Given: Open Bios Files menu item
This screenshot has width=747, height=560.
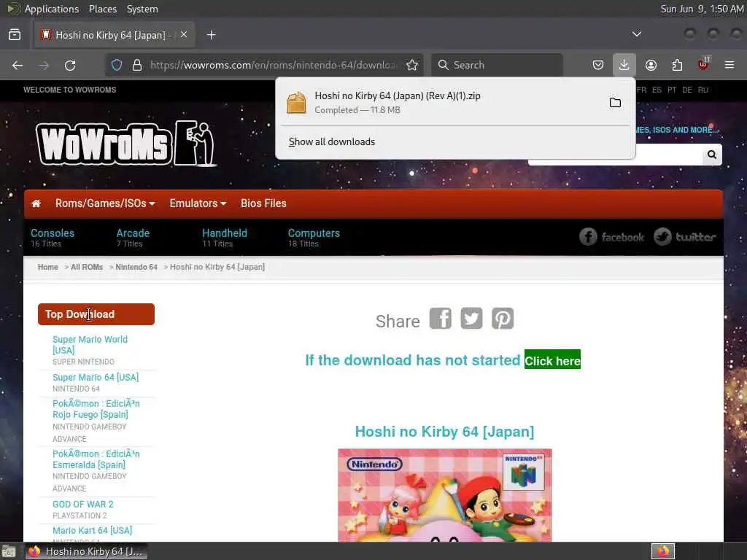Looking at the screenshot, I should tap(263, 203).
